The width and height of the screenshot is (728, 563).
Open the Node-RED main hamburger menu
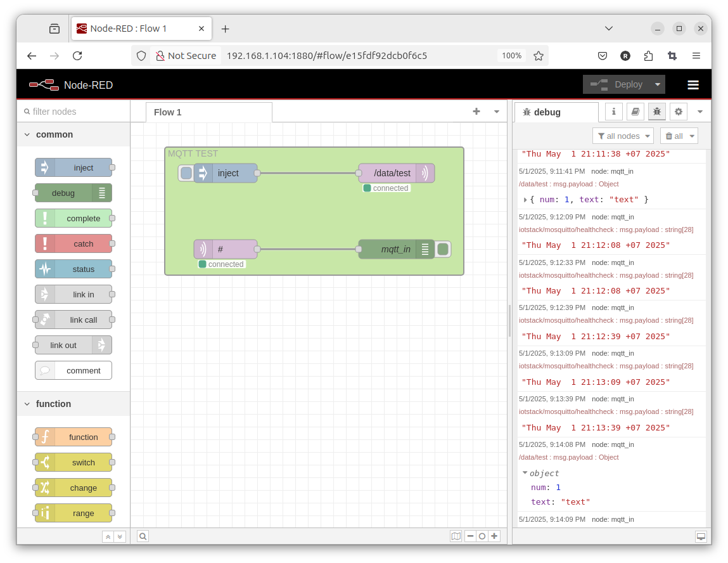[693, 84]
